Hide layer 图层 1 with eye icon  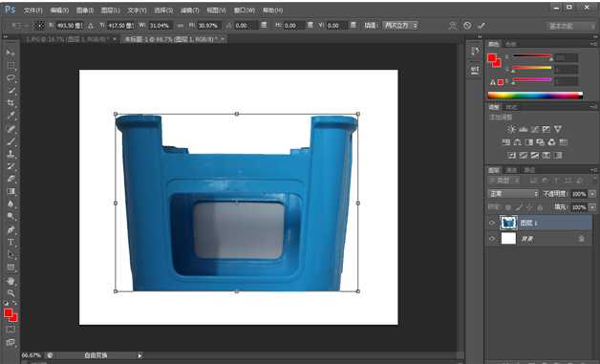click(492, 223)
